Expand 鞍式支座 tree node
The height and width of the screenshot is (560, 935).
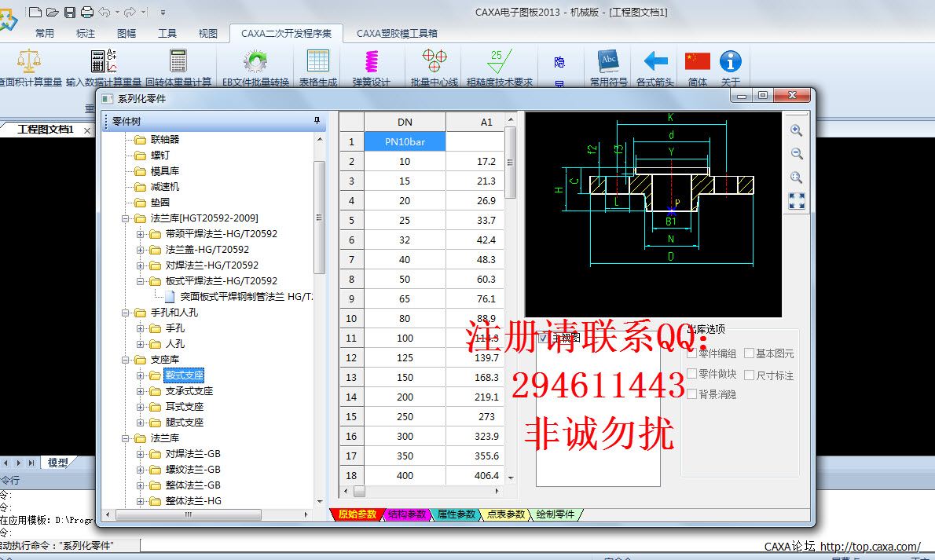[x=140, y=375]
